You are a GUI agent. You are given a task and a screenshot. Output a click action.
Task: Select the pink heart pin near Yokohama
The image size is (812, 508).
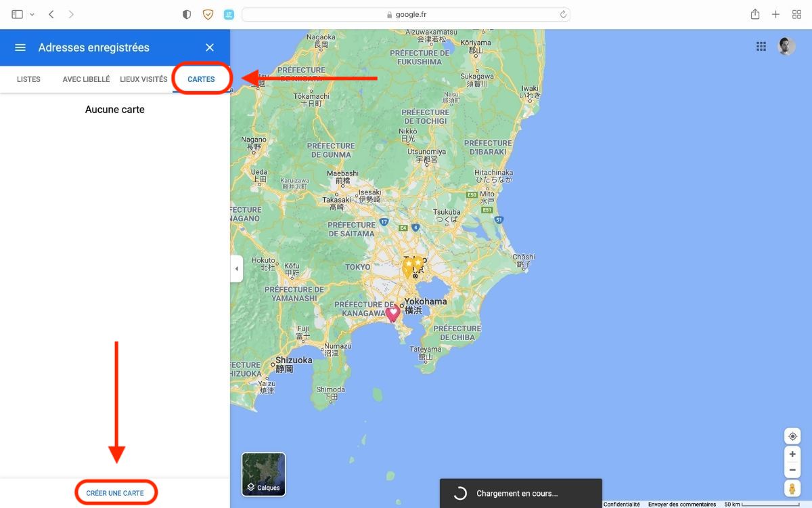click(x=393, y=313)
